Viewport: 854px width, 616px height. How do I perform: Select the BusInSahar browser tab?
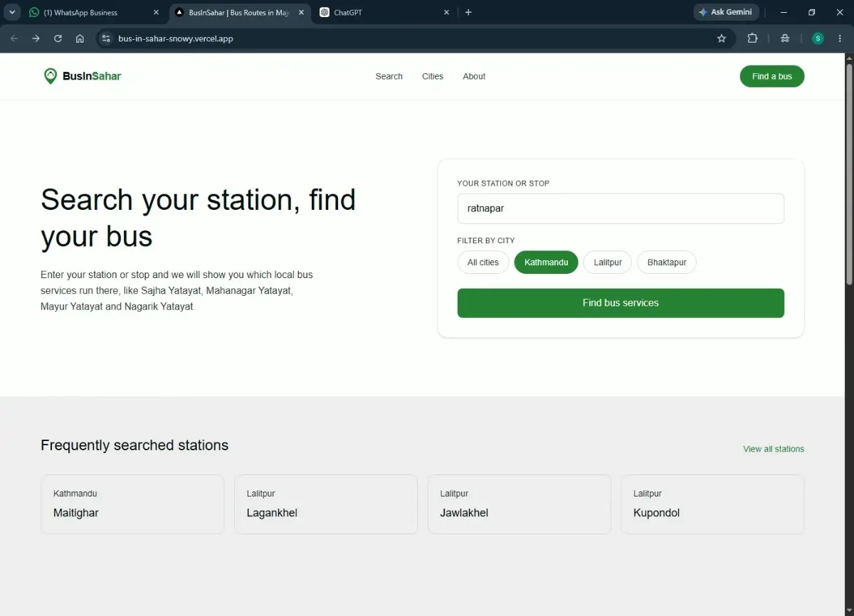tap(238, 13)
